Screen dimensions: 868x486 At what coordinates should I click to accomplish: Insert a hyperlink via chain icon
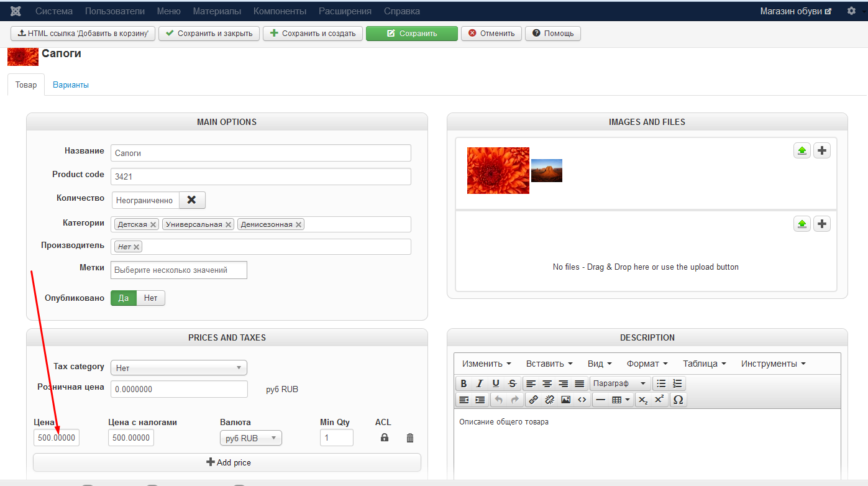click(x=534, y=400)
